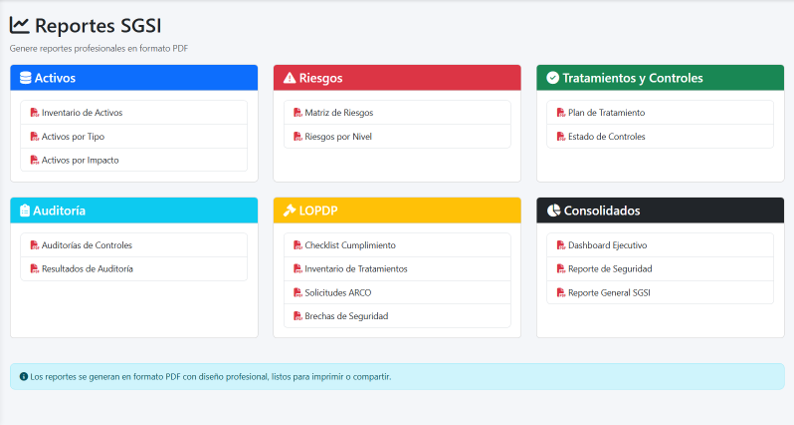The width and height of the screenshot is (794, 425).
Task: Click the PDF icon beside Solicitudes ARCO
Action: tap(298, 292)
